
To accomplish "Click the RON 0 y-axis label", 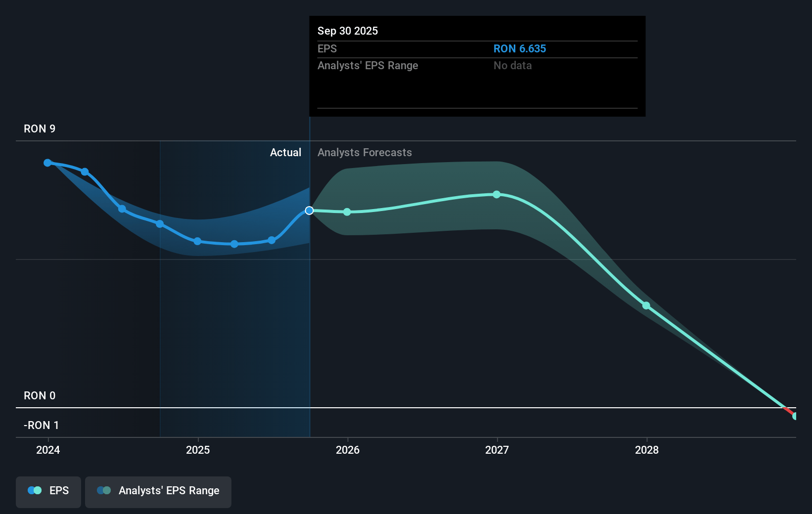I will [40, 396].
